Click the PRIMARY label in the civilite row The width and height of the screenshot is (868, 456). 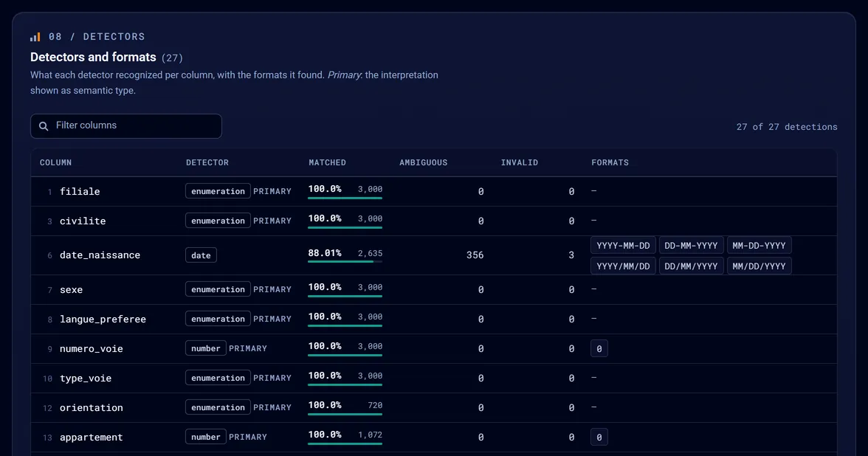(272, 221)
